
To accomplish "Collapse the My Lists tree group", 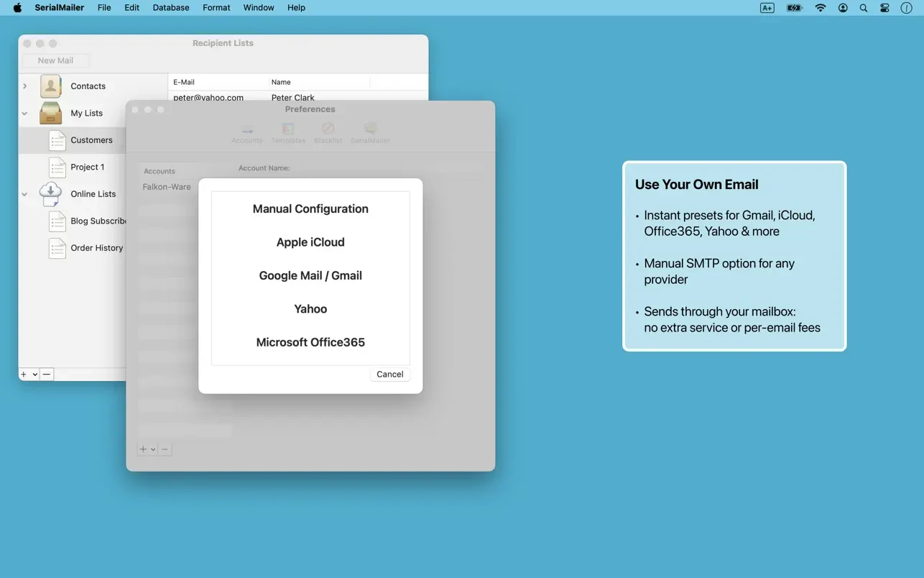I will click(24, 114).
